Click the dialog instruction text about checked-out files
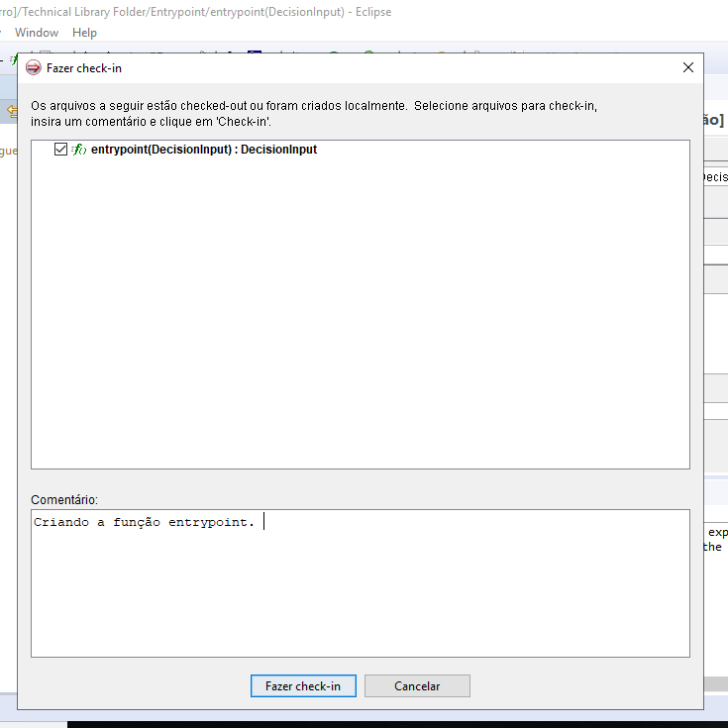Image resolution: width=728 pixels, height=728 pixels. click(x=314, y=113)
